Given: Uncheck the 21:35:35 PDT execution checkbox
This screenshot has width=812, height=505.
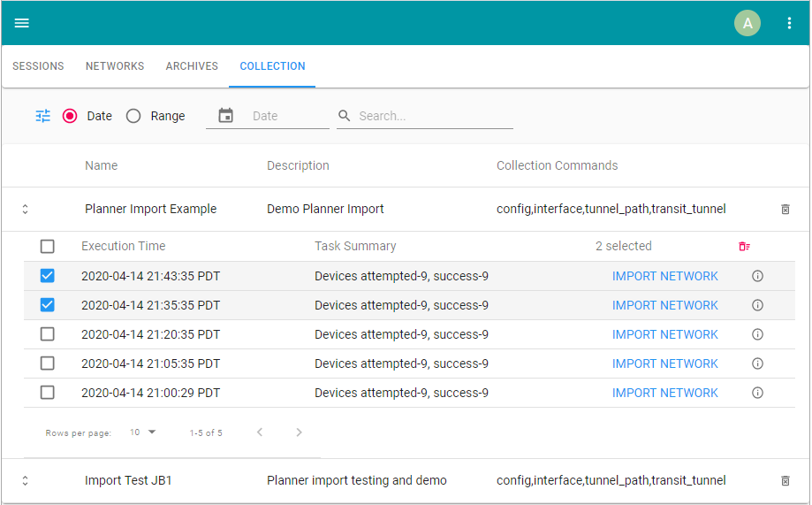Looking at the screenshot, I should coord(48,305).
